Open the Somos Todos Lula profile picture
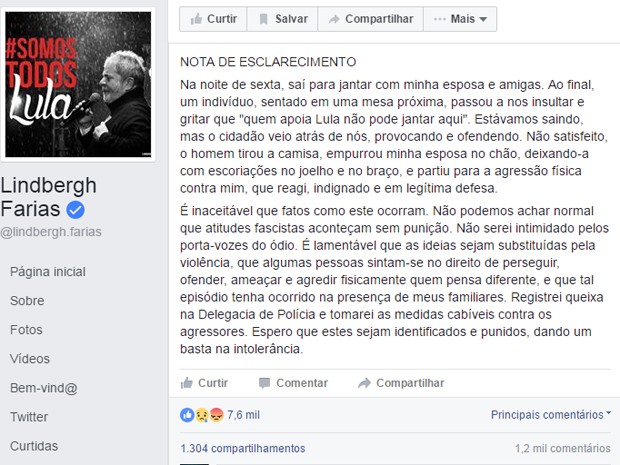620x465 pixels. [78, 84]
